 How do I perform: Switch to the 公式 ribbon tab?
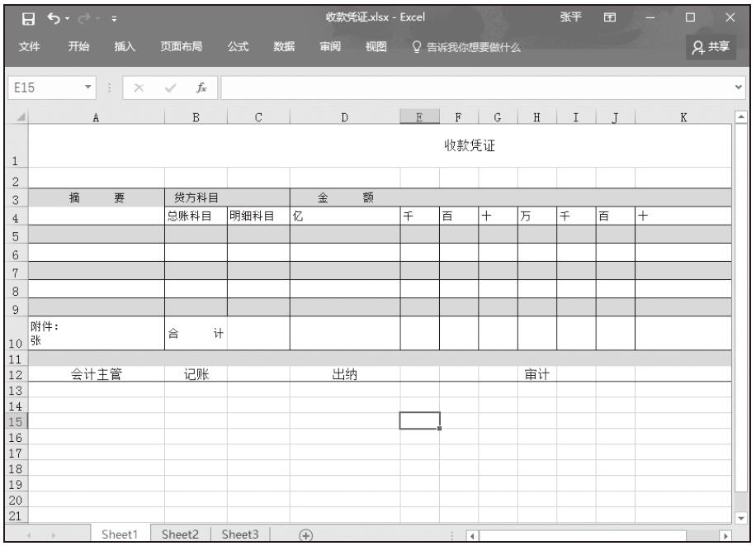pos(239,48)
